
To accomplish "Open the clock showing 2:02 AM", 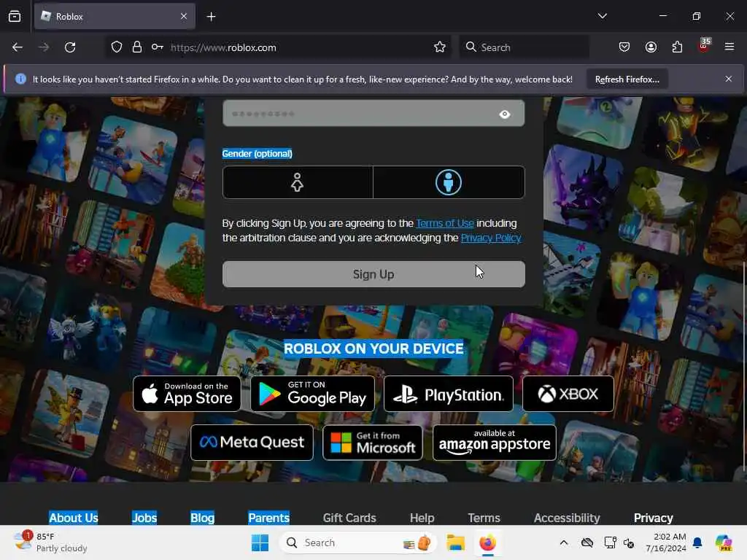I will tap(666, 542).
